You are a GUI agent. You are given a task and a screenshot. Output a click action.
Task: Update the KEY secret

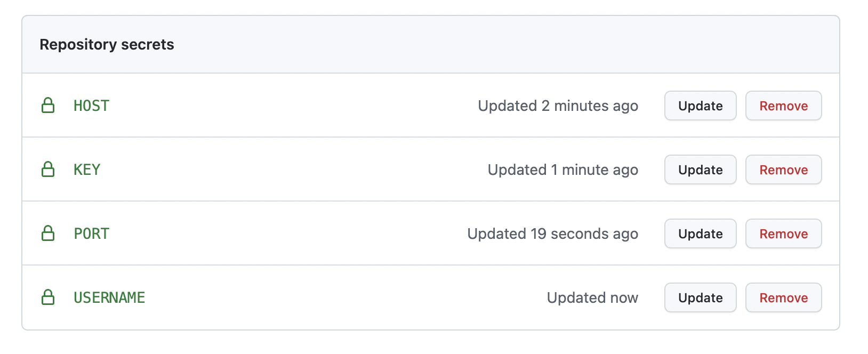pos(700,170)
